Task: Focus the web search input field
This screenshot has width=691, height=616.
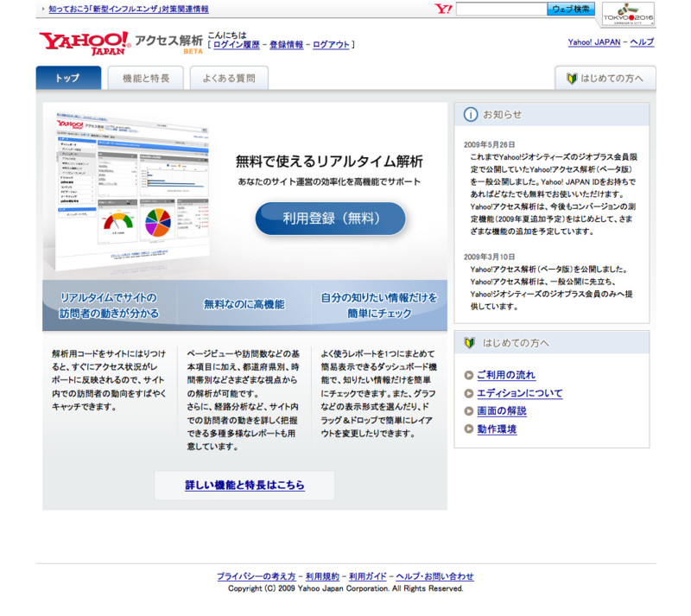Action: pos(502,9)
